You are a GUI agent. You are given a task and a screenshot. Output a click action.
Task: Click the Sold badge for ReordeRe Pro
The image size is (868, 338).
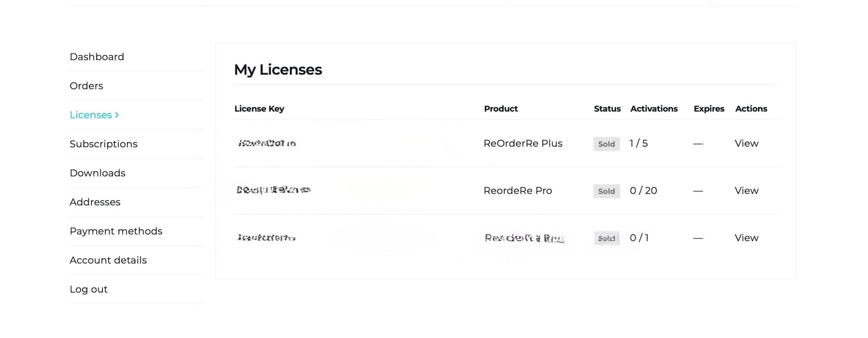coord(606,191)
